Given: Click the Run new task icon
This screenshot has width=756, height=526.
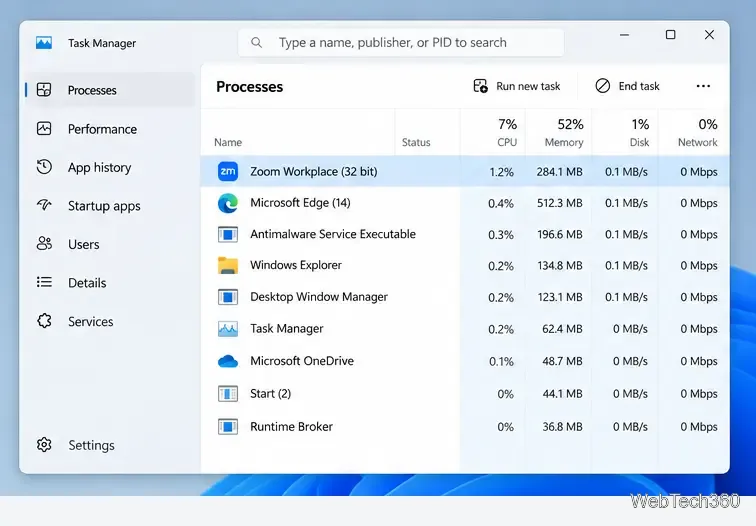Looking at the screenshot, I should [480, 86].
